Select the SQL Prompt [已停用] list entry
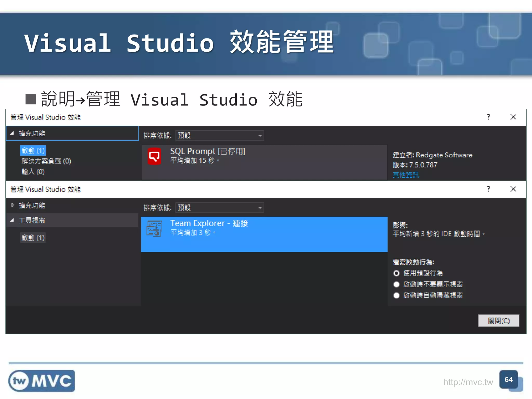The image size is (532, 399). click(264, 162)
